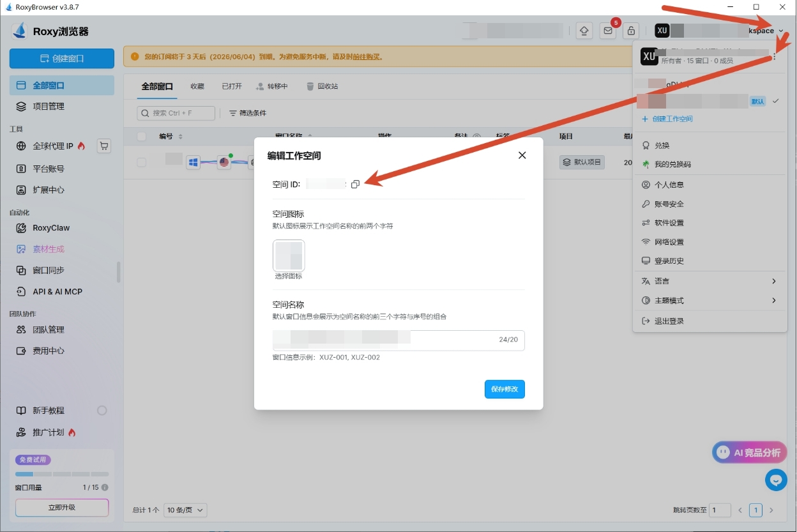This screenshot has width=797, height=532.
Task: Open 素材生成 in the sidebar
Action: coord(62,249)
